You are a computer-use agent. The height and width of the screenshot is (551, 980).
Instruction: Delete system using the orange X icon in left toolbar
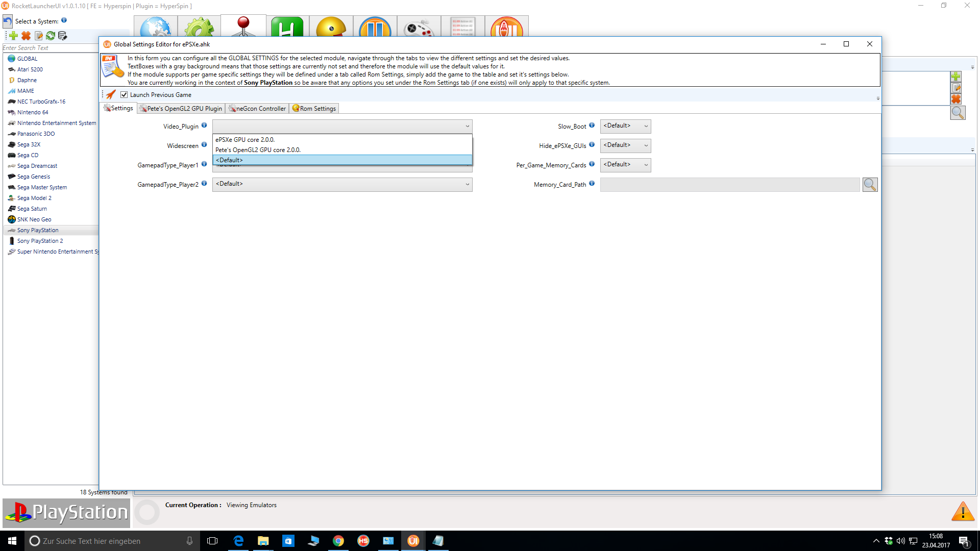(26, 36)
